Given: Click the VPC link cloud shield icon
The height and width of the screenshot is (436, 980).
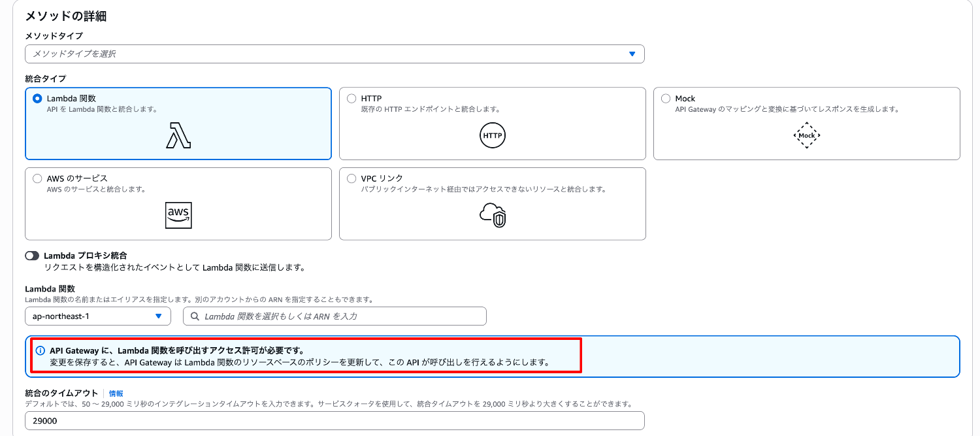Looking at the screenshot, I should pos(493,215).
